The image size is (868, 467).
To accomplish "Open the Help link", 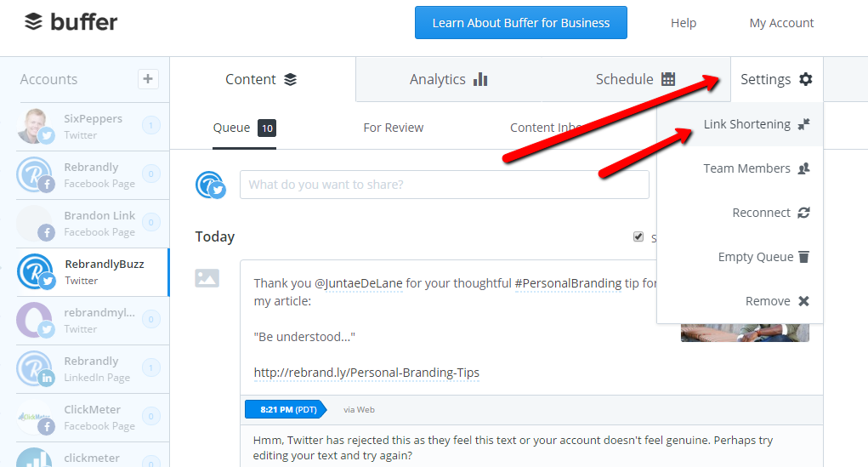I will pyautogui.click(x=684, y=23).
